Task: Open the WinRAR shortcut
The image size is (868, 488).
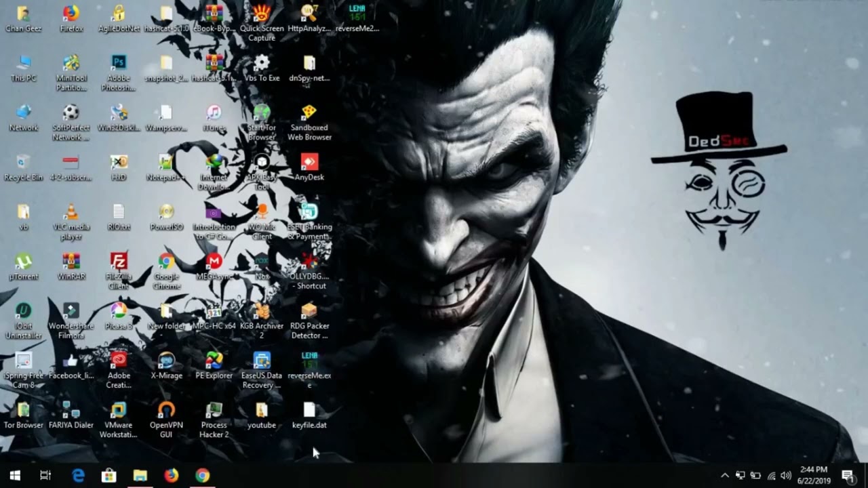Action: click(x=71, y=266)
